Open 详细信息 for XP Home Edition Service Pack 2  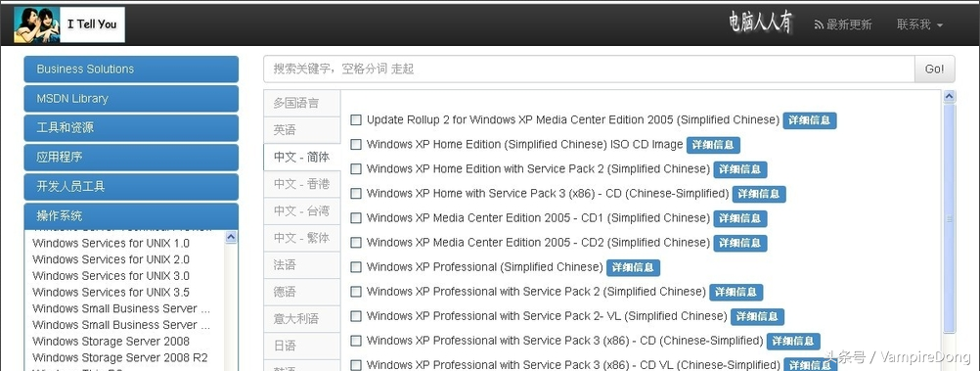pos(740,169)
